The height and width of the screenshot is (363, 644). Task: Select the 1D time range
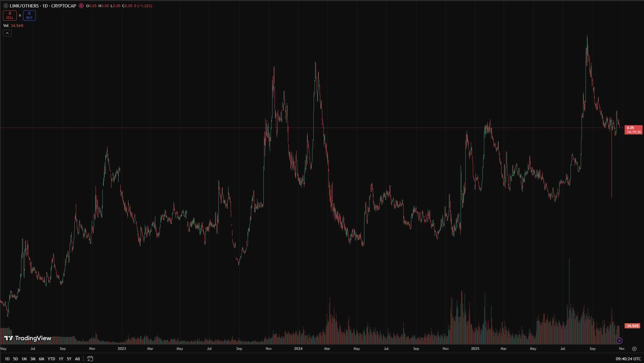pyautogui.click(x=7, y=359)
